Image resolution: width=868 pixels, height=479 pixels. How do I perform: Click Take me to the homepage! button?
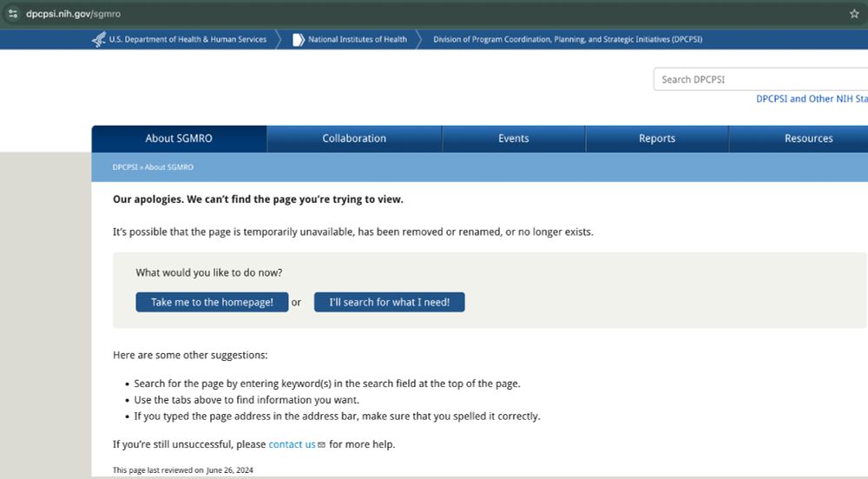(x=212, y=302)
